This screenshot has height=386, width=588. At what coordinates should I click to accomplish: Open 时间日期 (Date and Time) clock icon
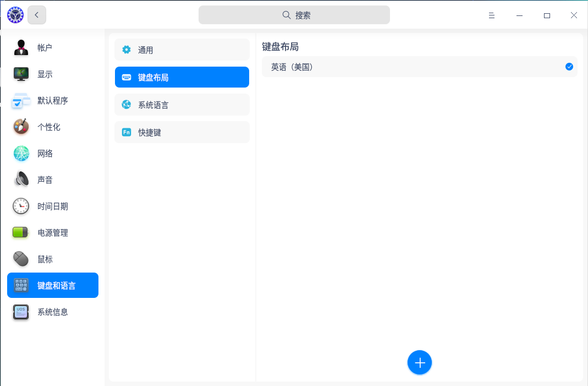point(21,206)
